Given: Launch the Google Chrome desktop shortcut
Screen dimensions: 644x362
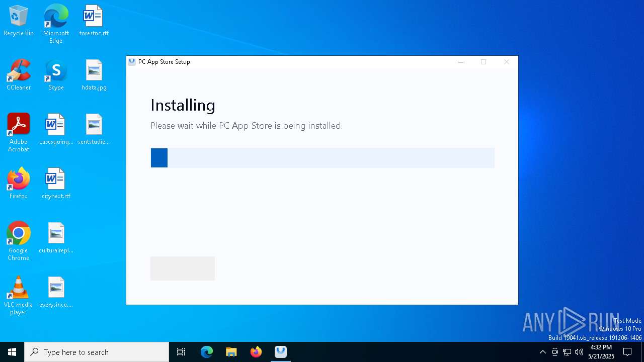Looking at the screenshot, I should pos(19,241).
